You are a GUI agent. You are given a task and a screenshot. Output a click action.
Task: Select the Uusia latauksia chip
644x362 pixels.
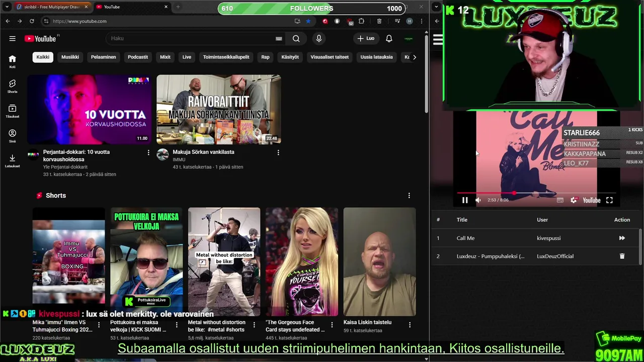click(x=376, y=57)
